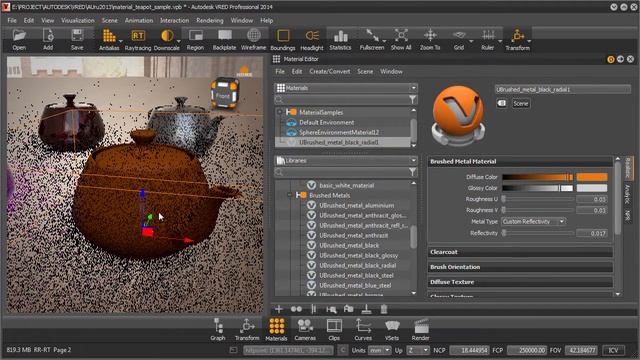The width and height of the screenshot is (640, 360).
Task: Click the trash delete material icon
Action: 384,309
